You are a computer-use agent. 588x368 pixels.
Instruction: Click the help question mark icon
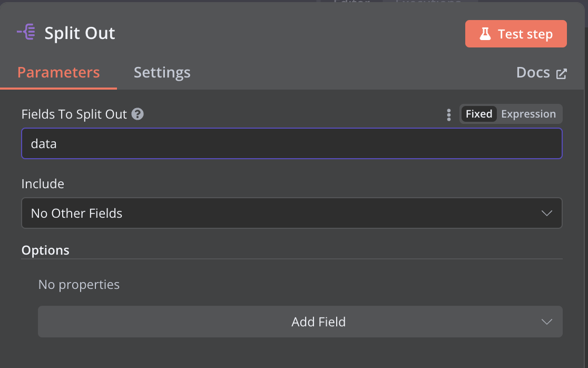(138, 114)
